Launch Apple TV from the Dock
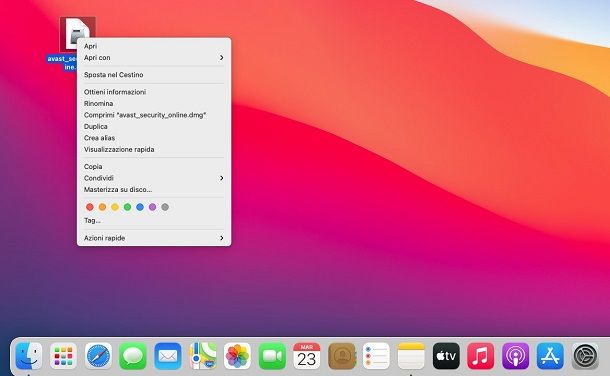 pyautogui.click(x=446, y=356)
